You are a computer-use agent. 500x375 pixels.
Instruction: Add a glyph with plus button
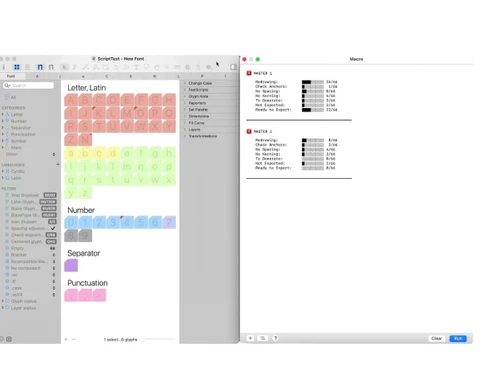[x=66, y=339]
